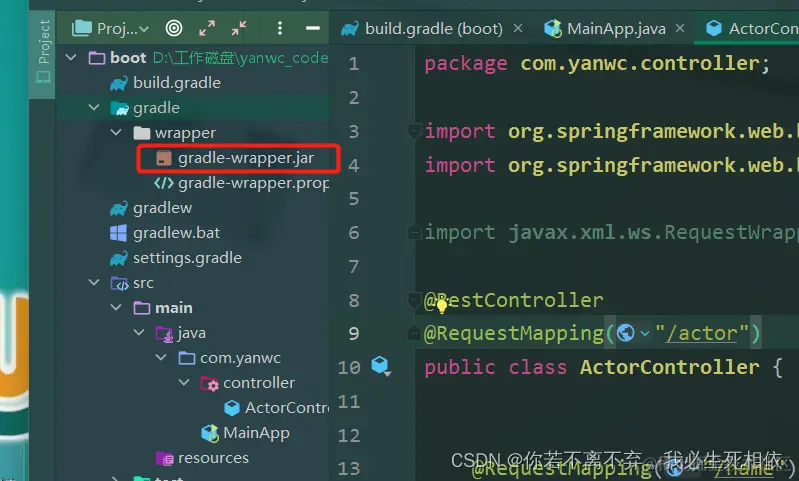The height and width of the screenshot is (481, 799).
Task: Open the Project panel options menu
Action: (x=279, y=28)
